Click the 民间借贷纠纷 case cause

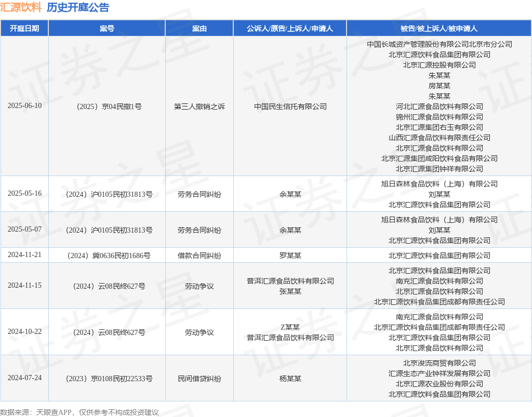coord(199,379)
